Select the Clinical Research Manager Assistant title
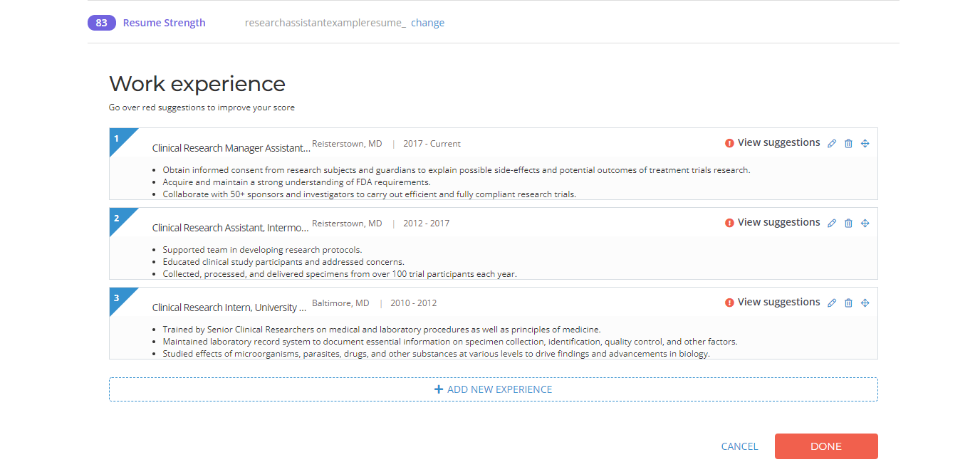980x462 pixels. pyautogui.click(x=231, y=148)
